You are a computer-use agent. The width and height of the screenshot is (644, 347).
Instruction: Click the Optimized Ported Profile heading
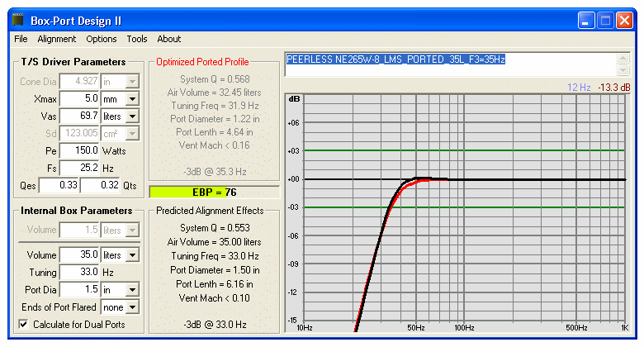(202, 62)
